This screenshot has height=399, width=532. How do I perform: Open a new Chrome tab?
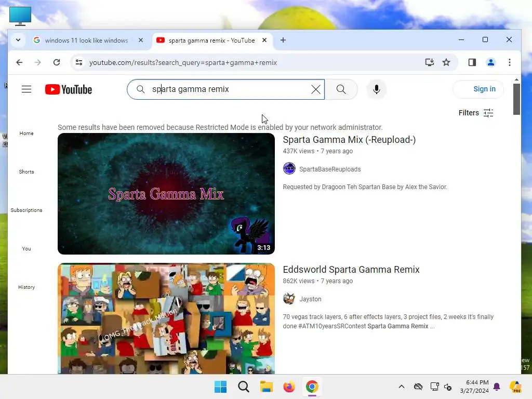[x=283, y=40]
